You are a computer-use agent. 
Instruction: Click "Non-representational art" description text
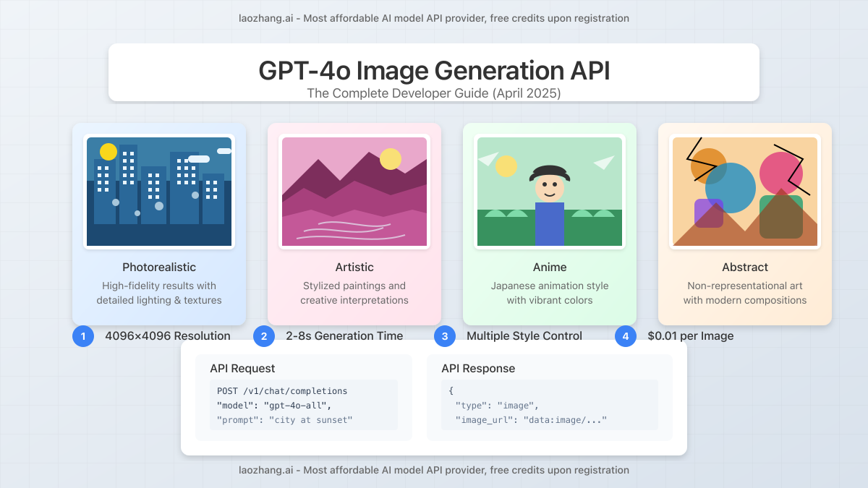click(x=745, y=286)
